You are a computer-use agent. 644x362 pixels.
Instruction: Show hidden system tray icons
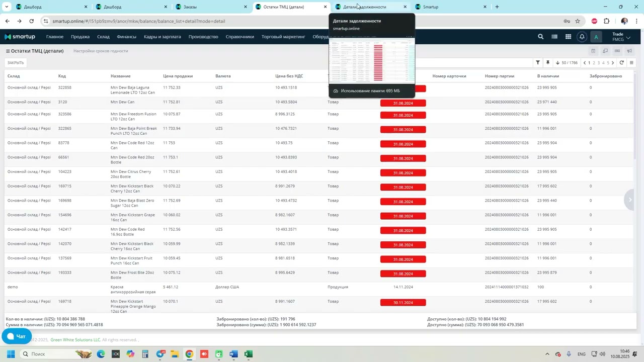(x=547, y=354)
